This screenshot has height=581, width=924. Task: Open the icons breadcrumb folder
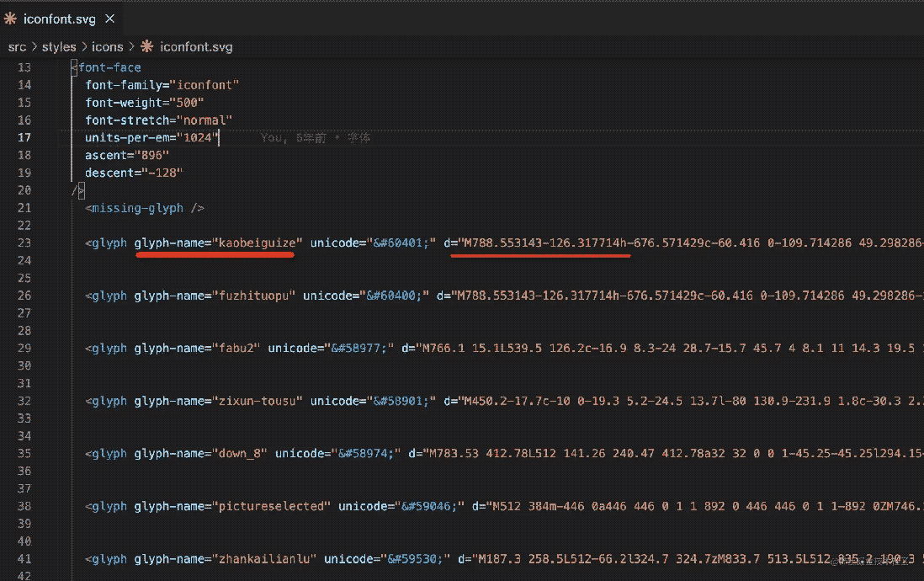click(108, 47)
